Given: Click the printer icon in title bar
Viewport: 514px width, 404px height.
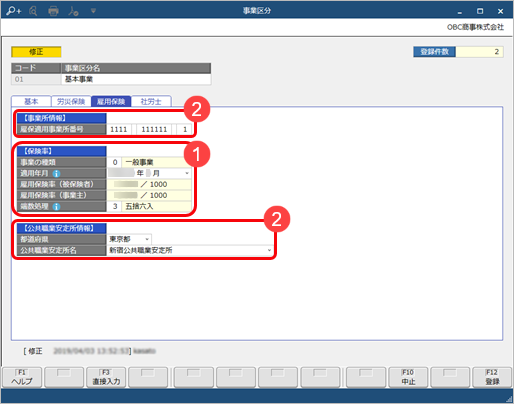Looking at the screenshot, I should tap(53, 11).
